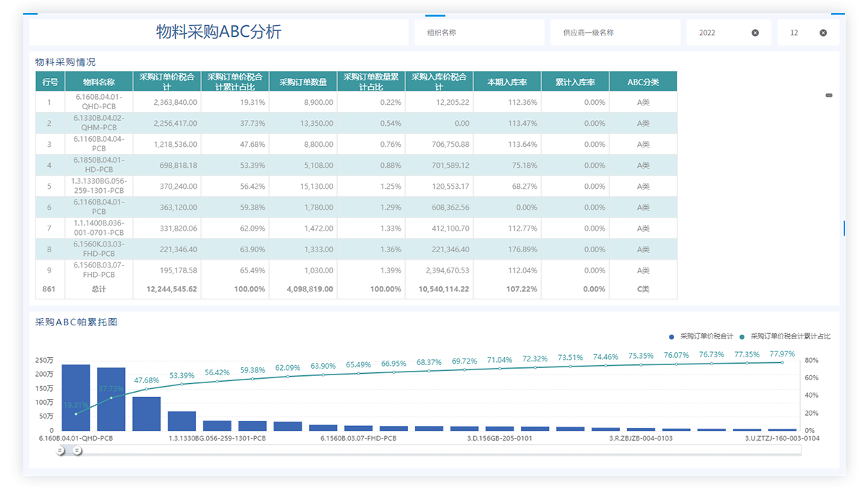Image resolution: width=868 pixels, height=488 pixels.
Task: Select the 总计 total row
Action: tap(98, 288)
